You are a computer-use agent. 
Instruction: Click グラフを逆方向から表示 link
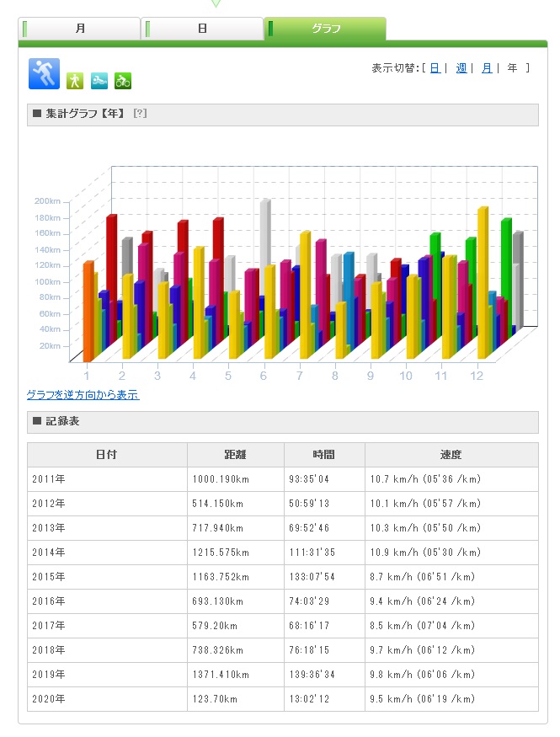click(x=83, y=395)
